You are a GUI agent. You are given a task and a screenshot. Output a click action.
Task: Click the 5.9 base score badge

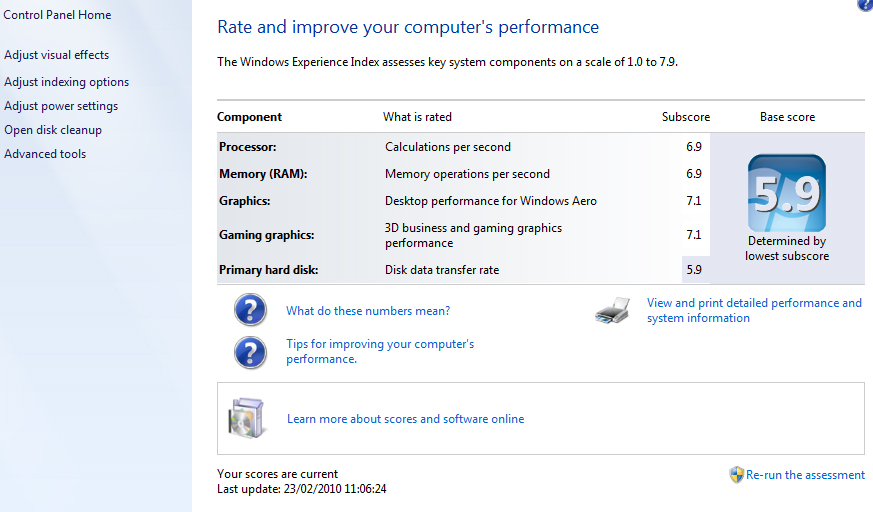[786, 194]
